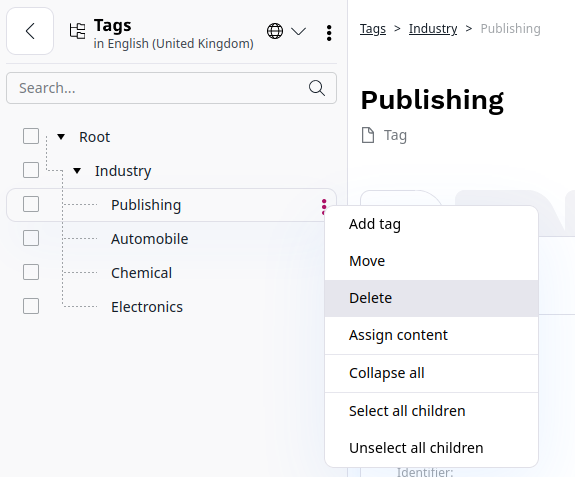This screenshot has width=575, height=477.
Task: Choose Move from context menu
Action: coord(431,261)
